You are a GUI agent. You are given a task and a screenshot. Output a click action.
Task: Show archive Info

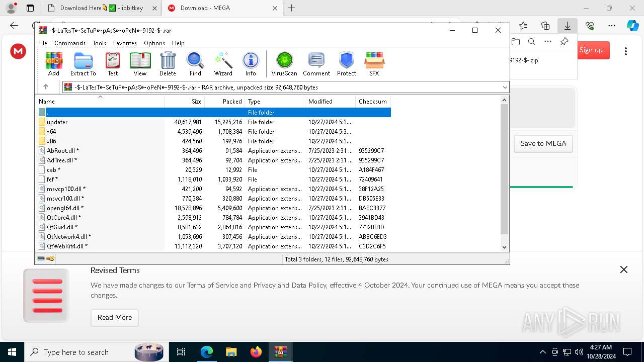click(x=251, y=64)
